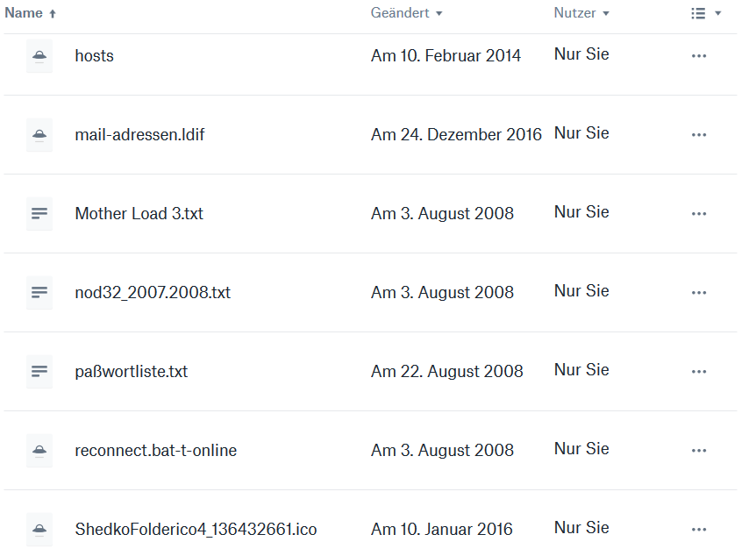756x556 pixels.
Task: Click the mail-adressen.ldif file icon
Action: coord(39,135)
